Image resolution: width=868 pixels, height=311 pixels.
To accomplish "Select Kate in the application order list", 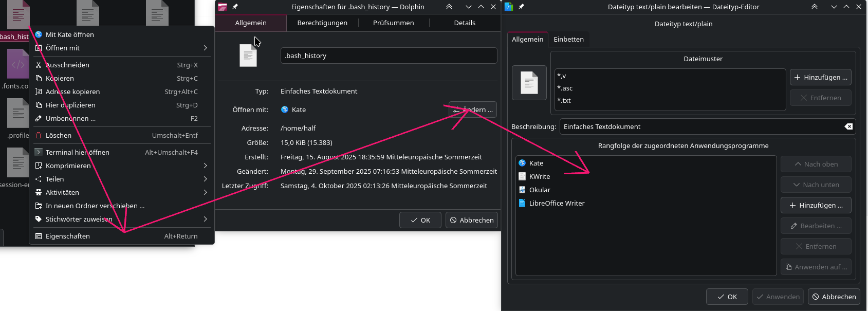I will click(536, 163).
